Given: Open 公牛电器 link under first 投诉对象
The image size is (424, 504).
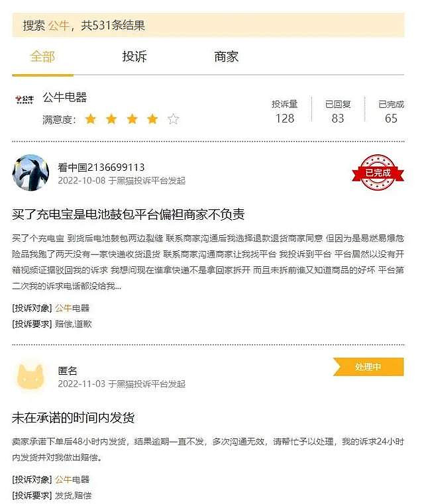Looking at the screenshot, I should point(72,308).
